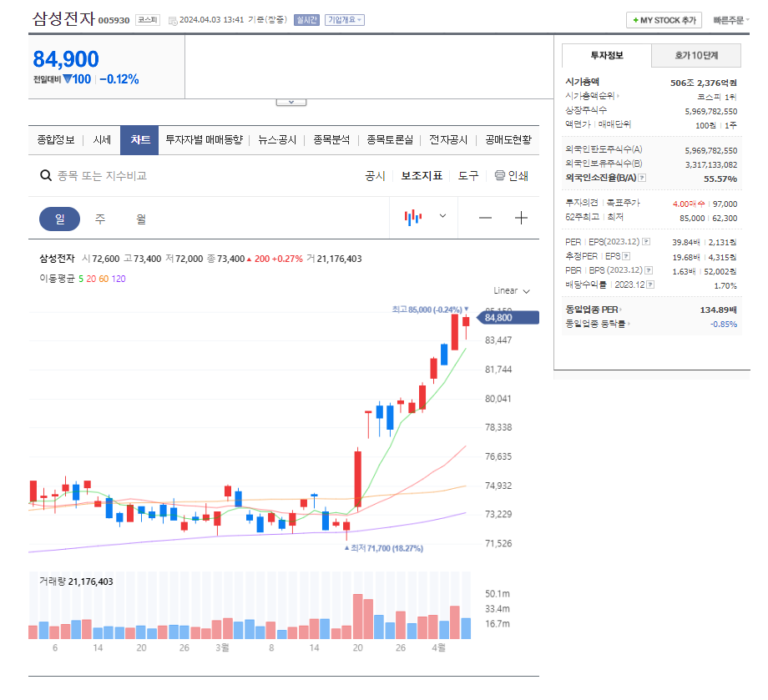Open the 동일업종 PER link
This screenshot has width=768, height=700.
[x=594, y=310]
